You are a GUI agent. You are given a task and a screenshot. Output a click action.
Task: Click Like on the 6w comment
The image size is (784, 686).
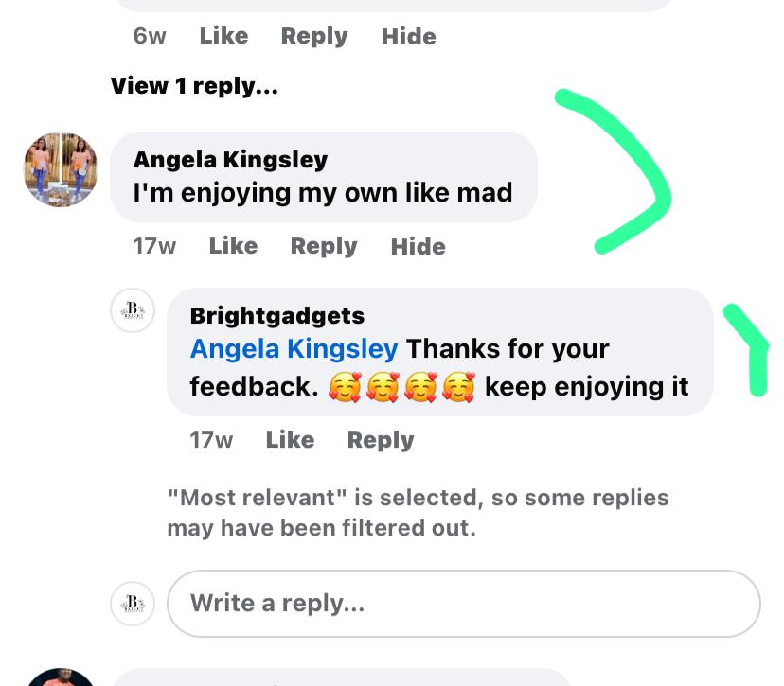[223, 36]
